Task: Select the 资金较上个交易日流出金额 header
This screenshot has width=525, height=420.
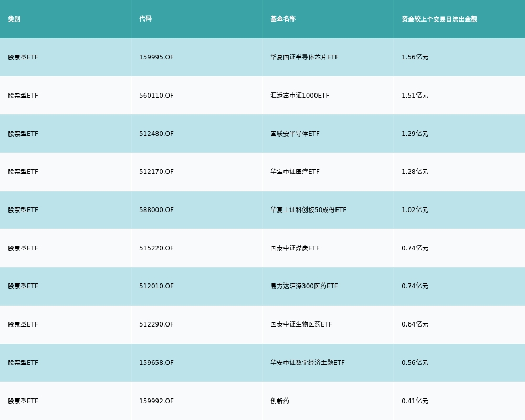Action: [x=439, y=19]
